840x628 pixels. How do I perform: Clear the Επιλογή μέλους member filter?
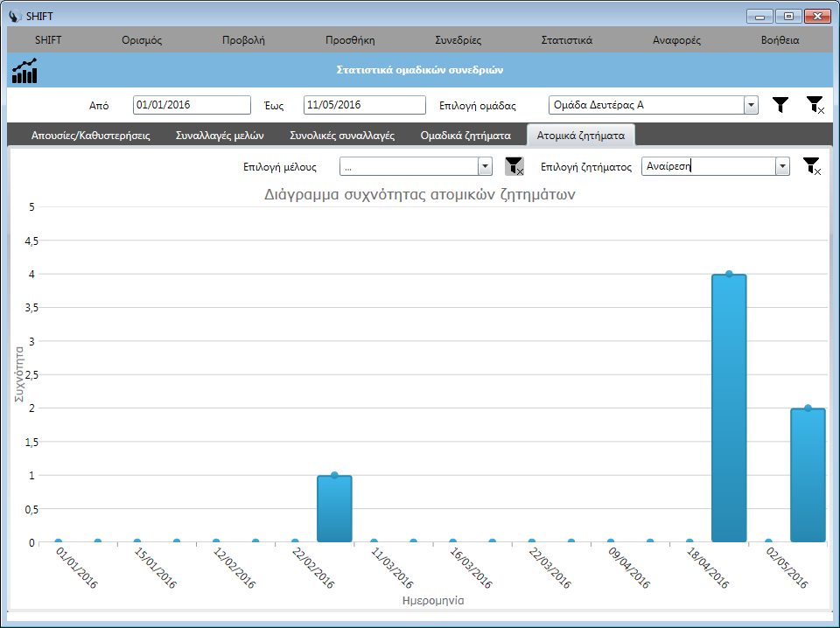point(514,166)
